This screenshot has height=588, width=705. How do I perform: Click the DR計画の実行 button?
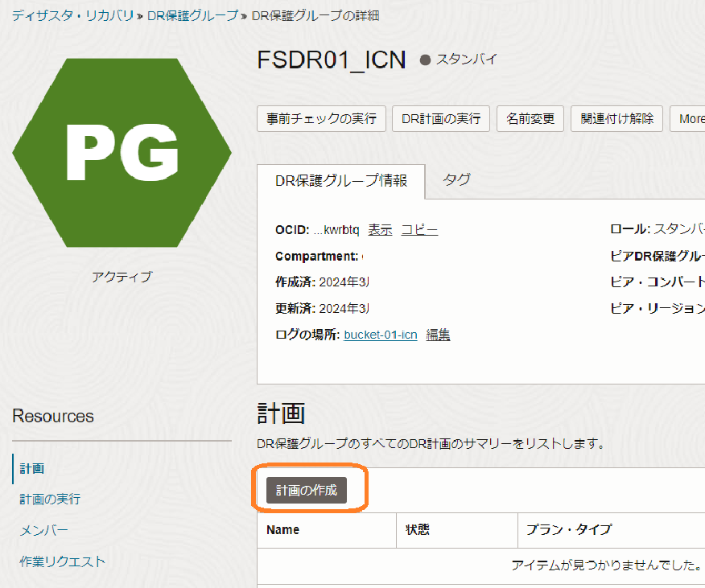point(441,119)
